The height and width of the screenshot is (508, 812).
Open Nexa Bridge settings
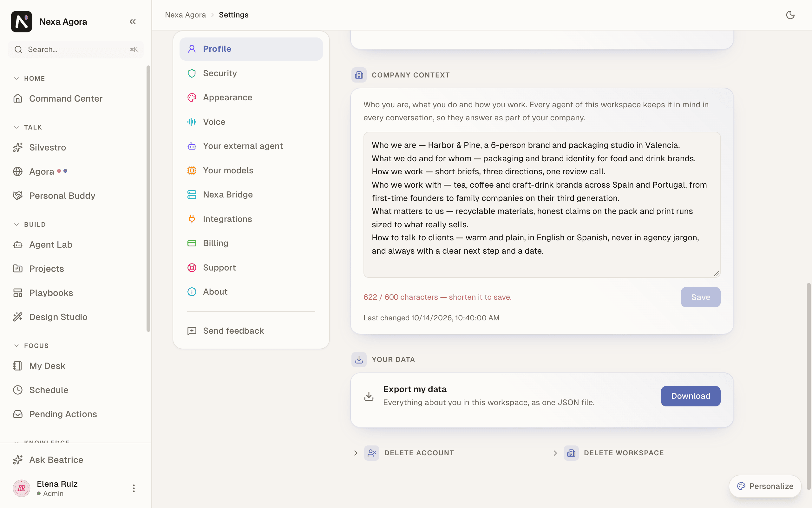coord(251,195)
